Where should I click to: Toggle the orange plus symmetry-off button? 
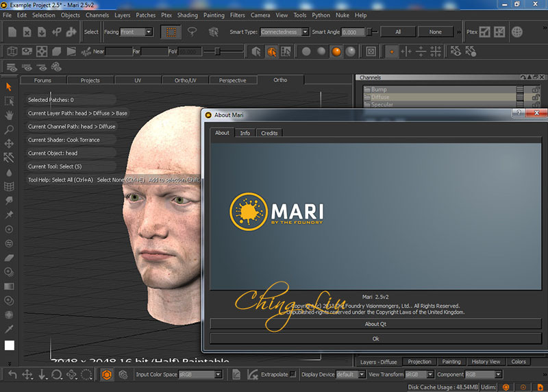coord(391,51)
